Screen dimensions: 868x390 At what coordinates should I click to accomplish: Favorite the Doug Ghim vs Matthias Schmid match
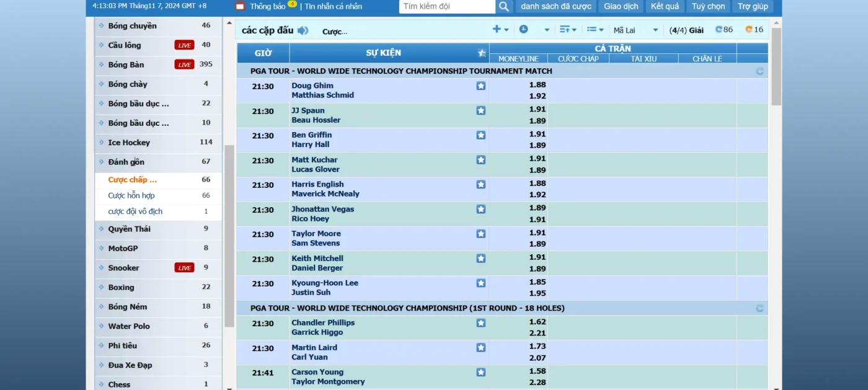pyautogui.click(x=480, y=86)
